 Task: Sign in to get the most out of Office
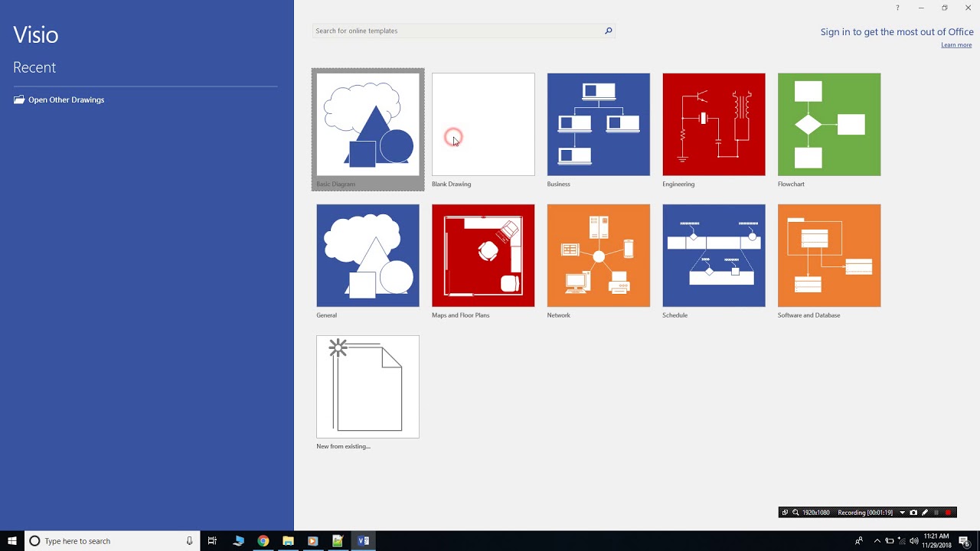897,31
